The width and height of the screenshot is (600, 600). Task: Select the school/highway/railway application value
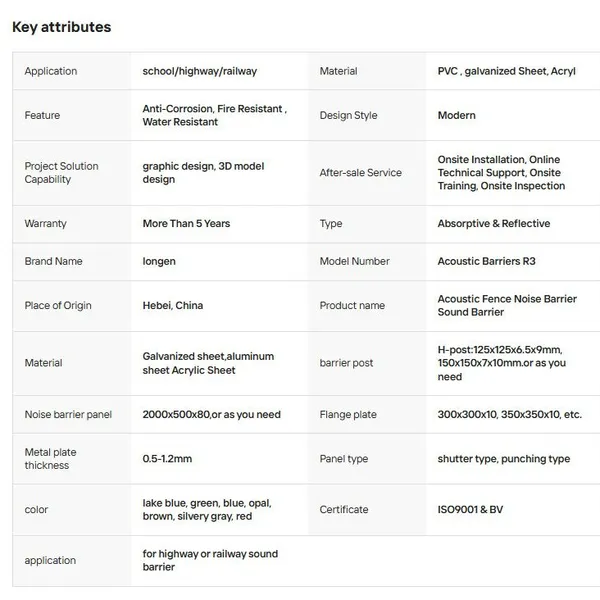coord(200,71)
